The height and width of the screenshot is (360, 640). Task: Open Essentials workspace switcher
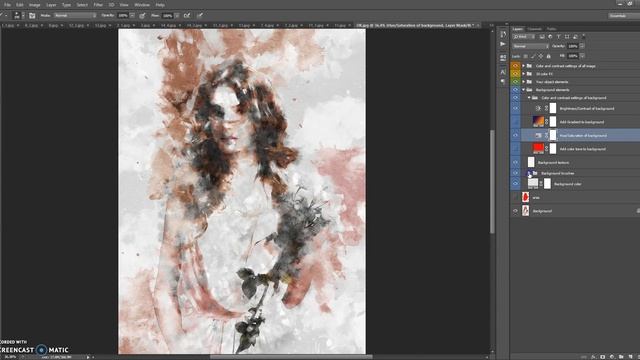pos(624,16)
